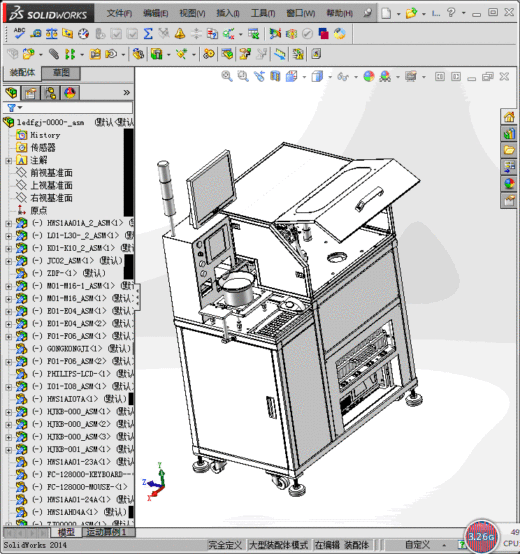The width and height of the screenshot is (520, 554).
Task: Open the FeatureManager design tree tab
Action: pos(11,93)
